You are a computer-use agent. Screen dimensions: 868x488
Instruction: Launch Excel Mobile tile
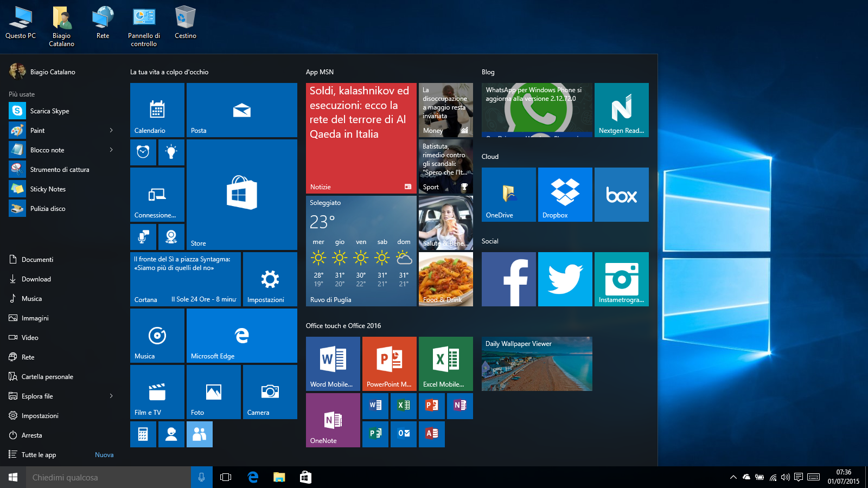pos(446,364)
